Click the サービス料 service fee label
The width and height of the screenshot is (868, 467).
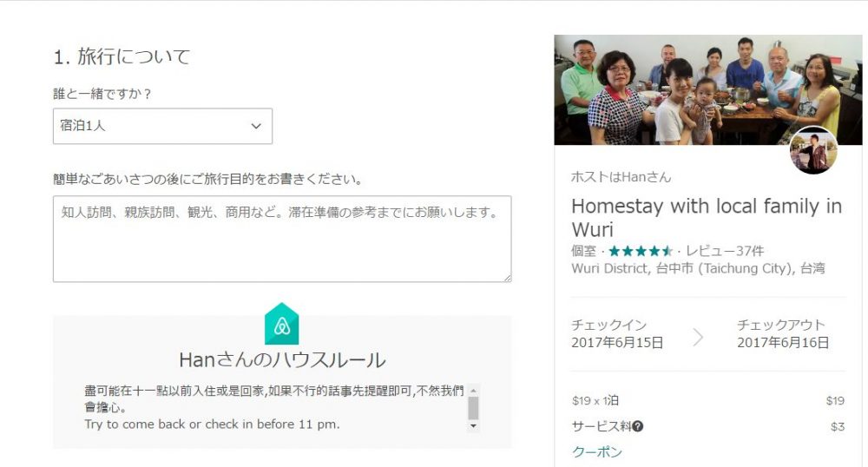602,426
